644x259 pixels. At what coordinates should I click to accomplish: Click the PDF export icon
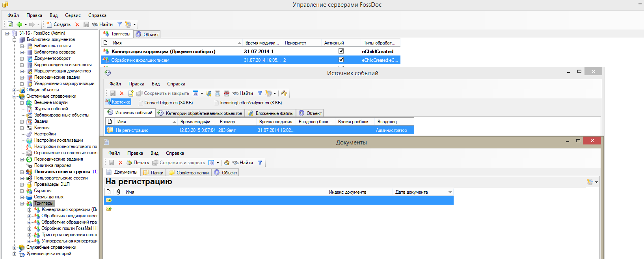[x=227, y=93]
